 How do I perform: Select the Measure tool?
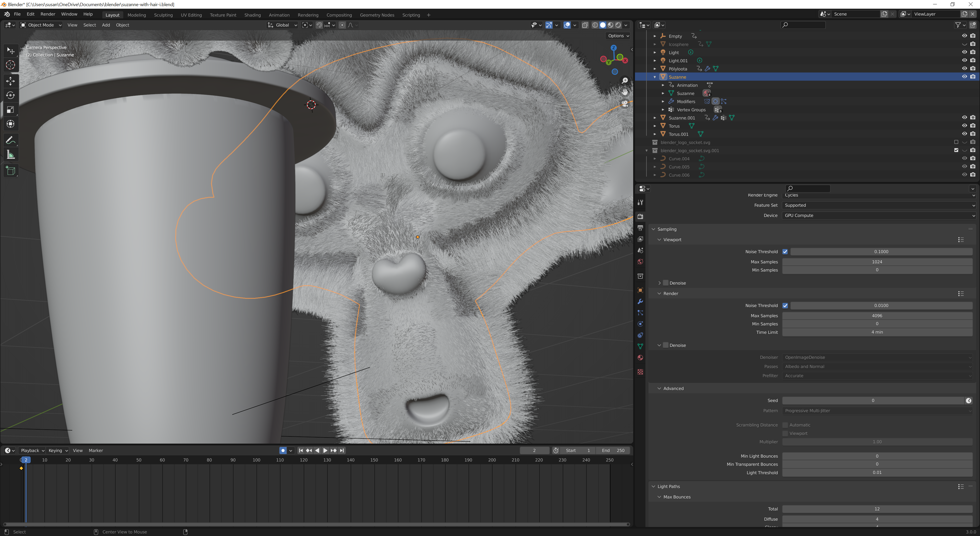pyautogui.click(x=11, y=155)
